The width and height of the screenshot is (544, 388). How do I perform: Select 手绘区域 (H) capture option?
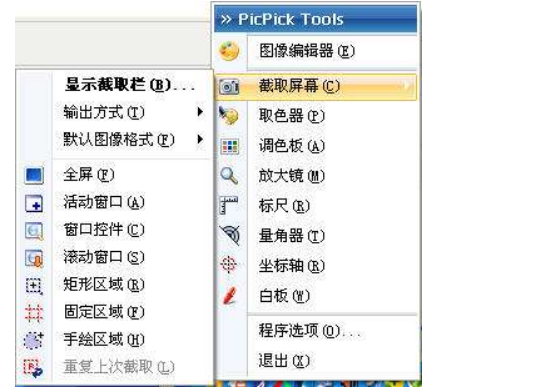pos(115,339)
